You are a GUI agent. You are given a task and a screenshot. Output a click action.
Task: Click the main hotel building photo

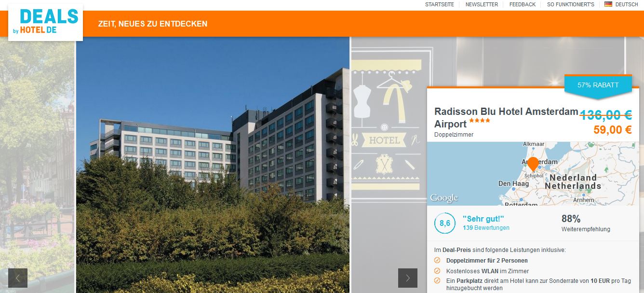(213, 165)
